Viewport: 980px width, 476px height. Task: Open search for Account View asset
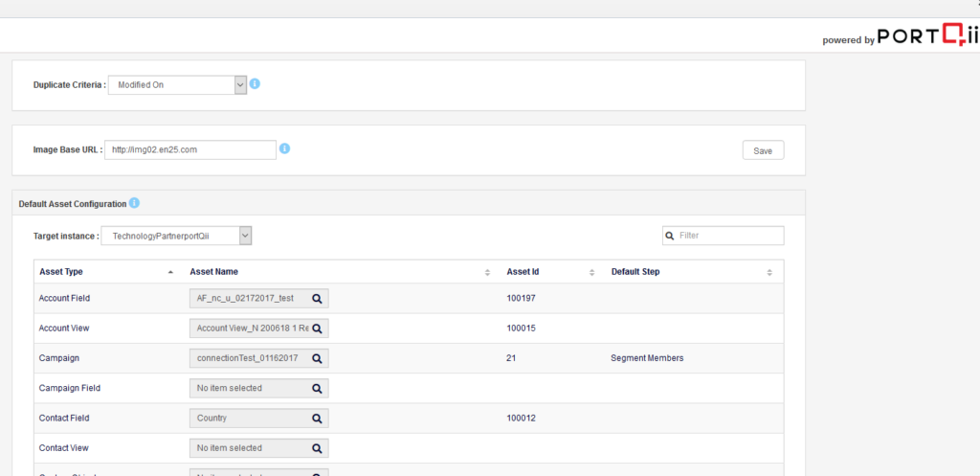coord(317,329)
